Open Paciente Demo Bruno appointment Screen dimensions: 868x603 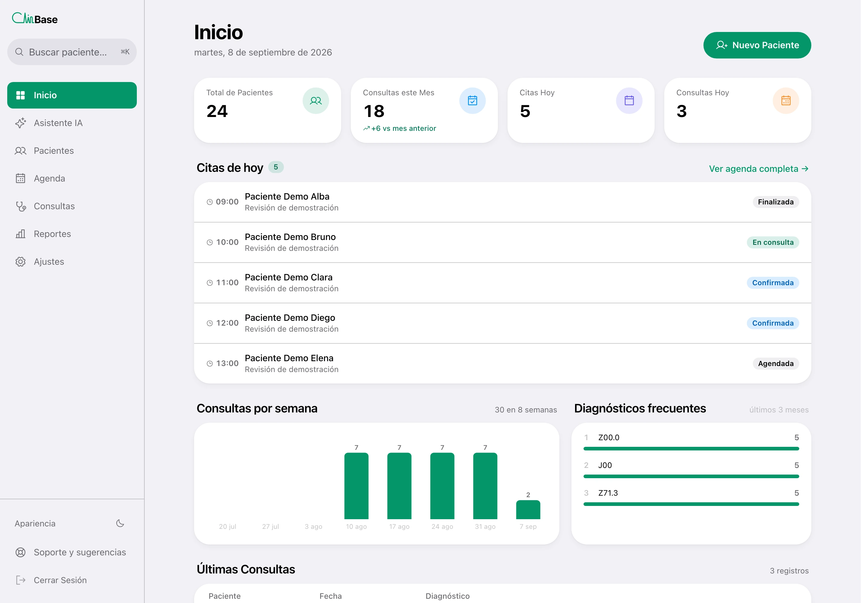pos(502,243)
